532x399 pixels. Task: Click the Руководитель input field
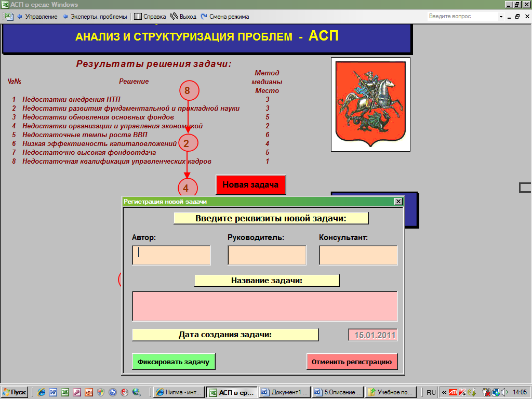(267, 255)
